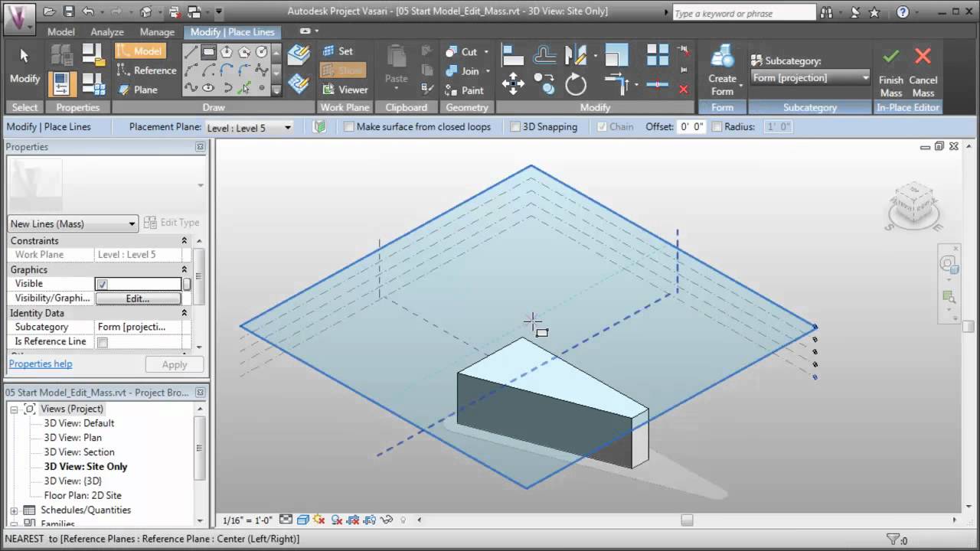Enable 3D Snapping
Image resolution: width=980 pixels, height=551 pixels.
[x=514, y=126]
